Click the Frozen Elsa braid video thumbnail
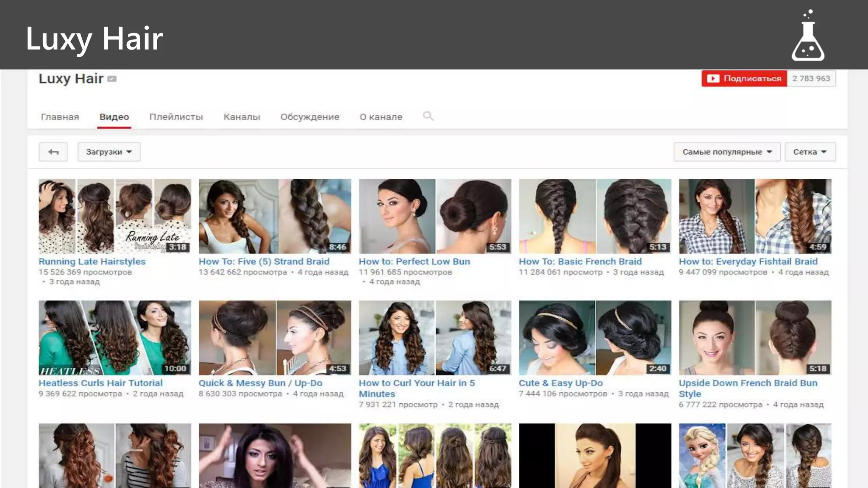Viewport: 868px width, 488px height. [x=755, y=455]
